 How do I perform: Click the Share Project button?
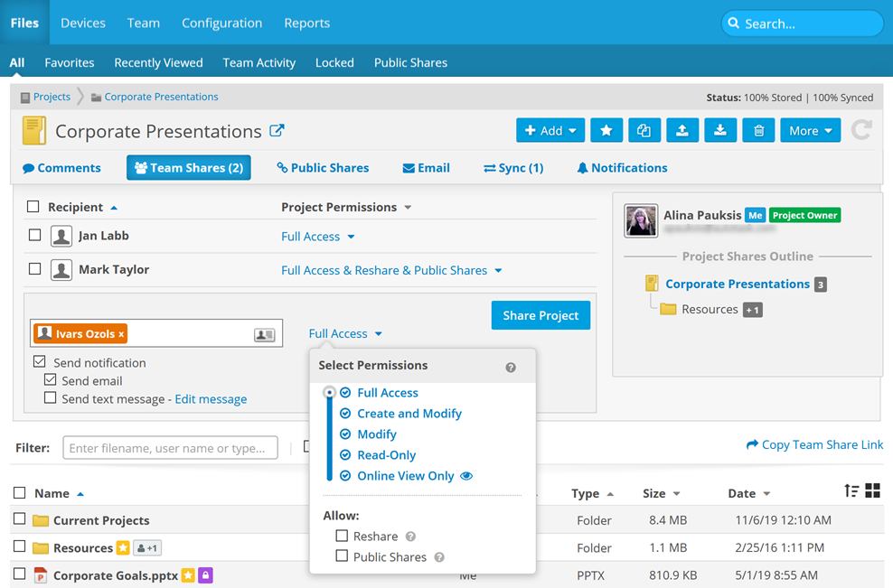pos(540,315)
